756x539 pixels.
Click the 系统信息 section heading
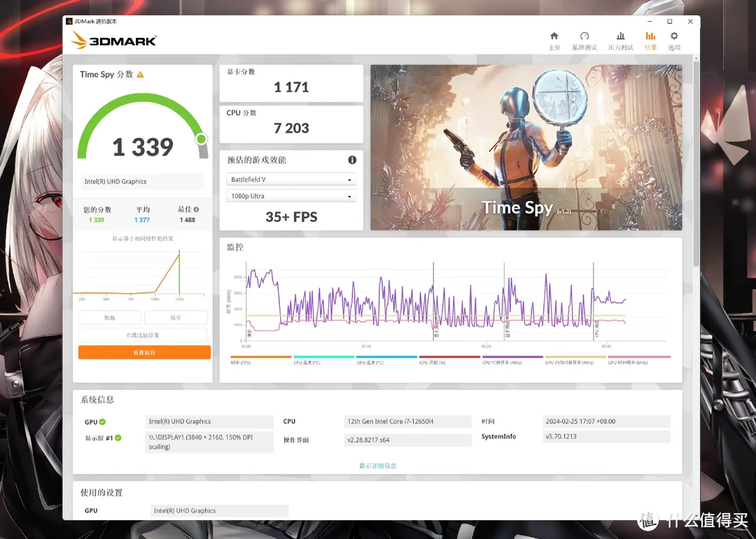click(97, 400)
